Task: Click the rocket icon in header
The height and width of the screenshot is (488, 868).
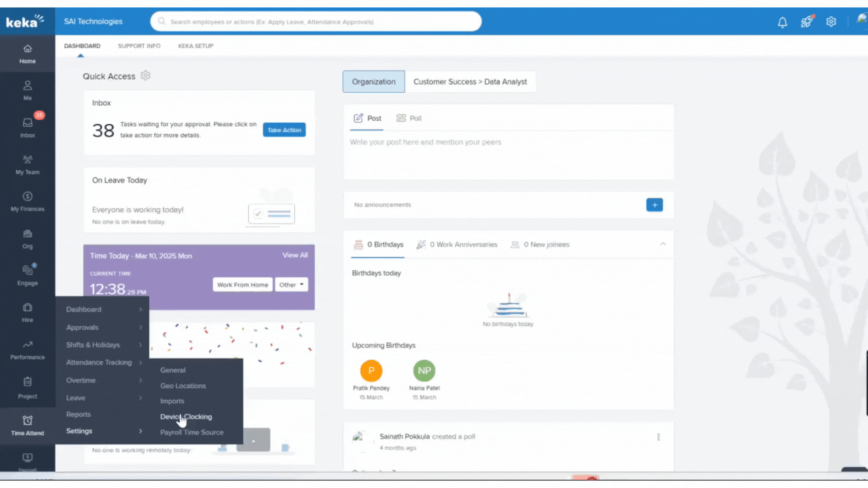Action: click(x=807, y=22)
